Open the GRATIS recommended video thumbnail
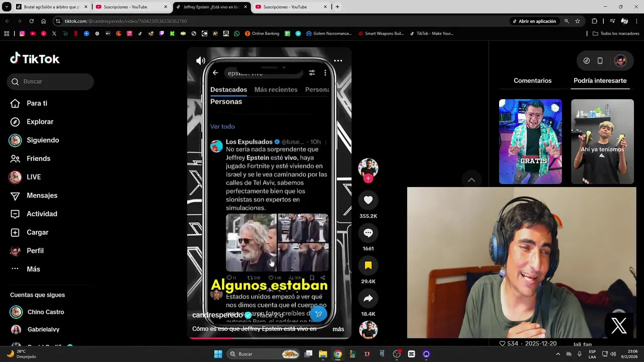The width and height of the screenshot is (644, 362). coord(530,141)
